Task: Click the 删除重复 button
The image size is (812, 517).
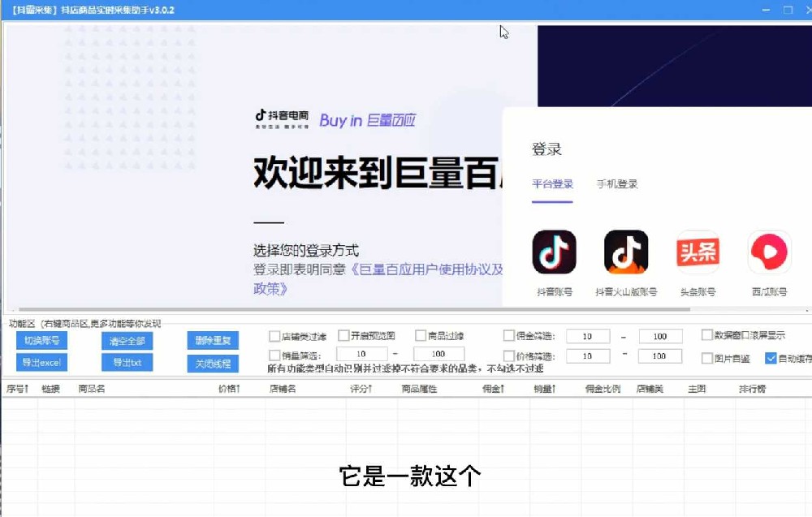Action: [213, 341]
